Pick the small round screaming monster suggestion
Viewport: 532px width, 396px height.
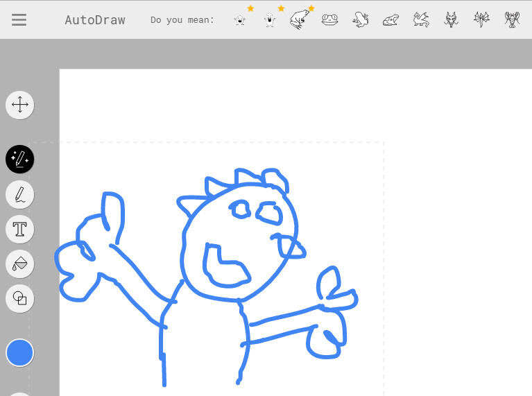point(239,20)
